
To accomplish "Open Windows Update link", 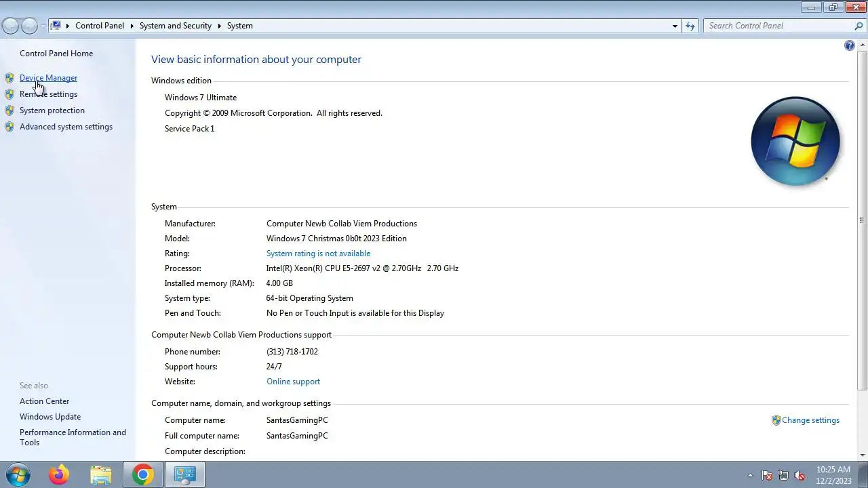I will click(x=50, y=417).
